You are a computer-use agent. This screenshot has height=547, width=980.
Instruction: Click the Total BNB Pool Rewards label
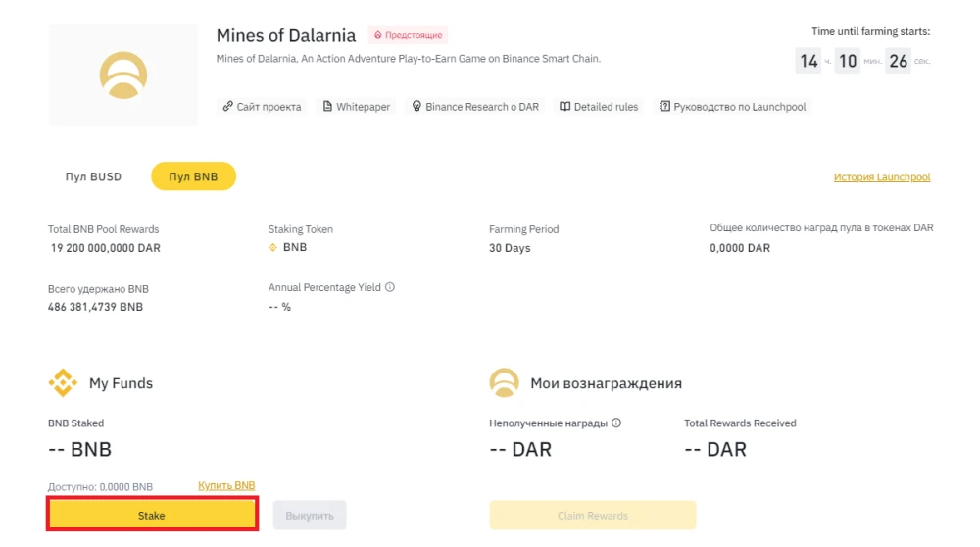point(104,229)
